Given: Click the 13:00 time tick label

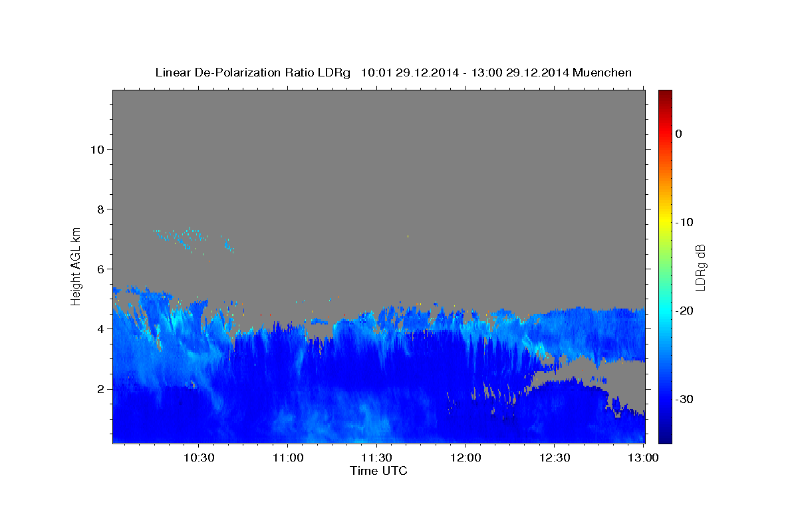Looking at the screenshot, I should point(643,458).
